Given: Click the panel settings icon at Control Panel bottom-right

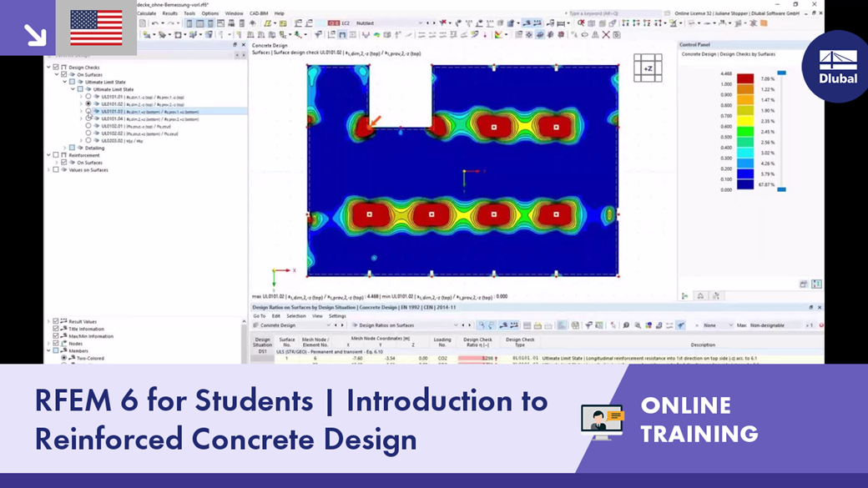Looking at the screenshot, I should coord(803,284).
